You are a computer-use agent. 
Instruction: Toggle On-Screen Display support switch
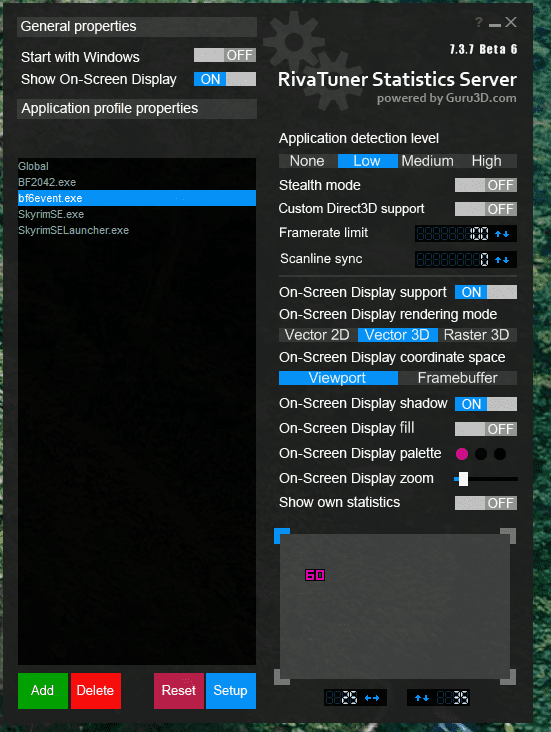tap(486, 292)
